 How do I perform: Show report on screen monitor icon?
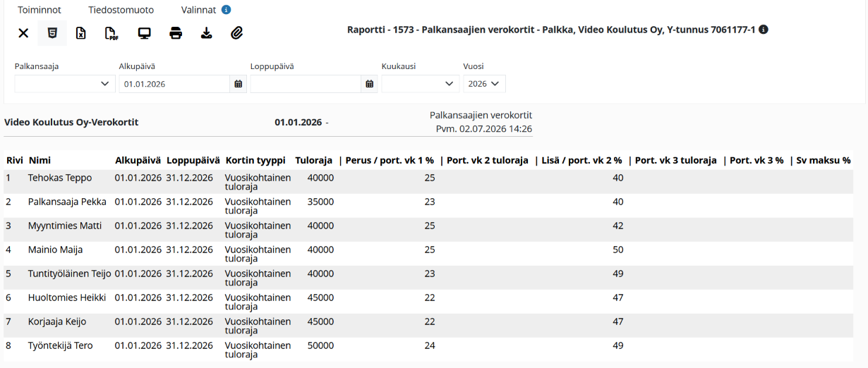click(145, 33)
